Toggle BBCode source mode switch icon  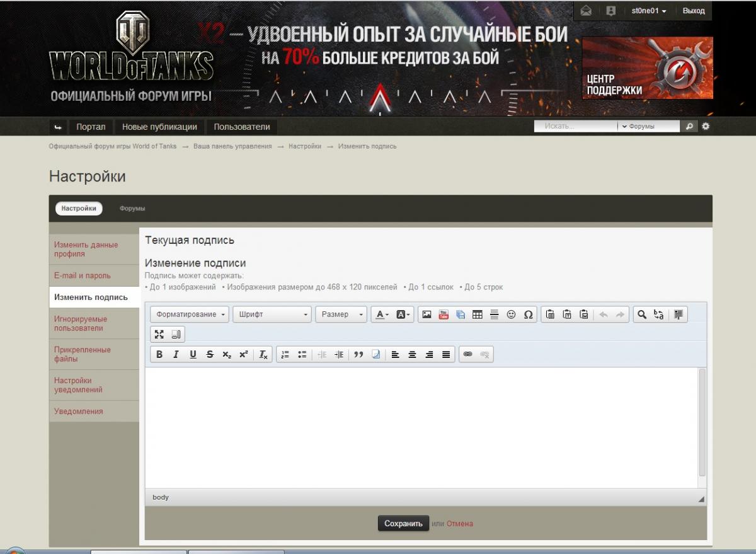coord(176,334)
